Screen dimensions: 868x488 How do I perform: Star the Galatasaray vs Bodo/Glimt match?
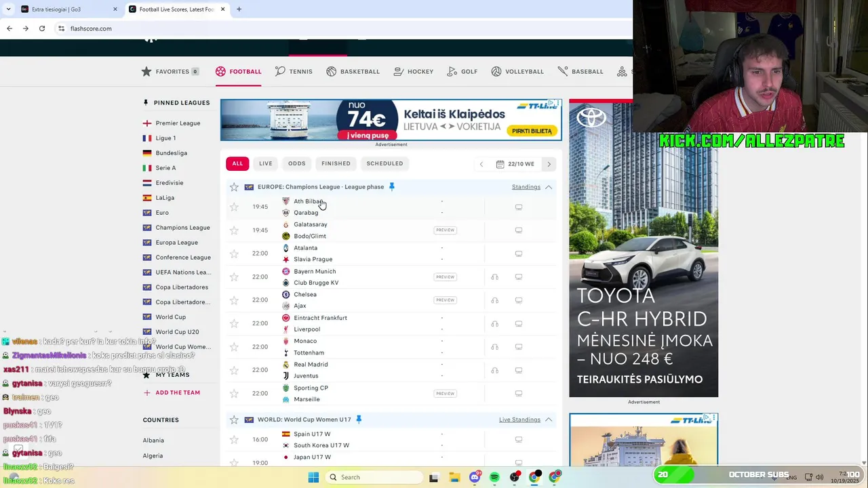234,230
